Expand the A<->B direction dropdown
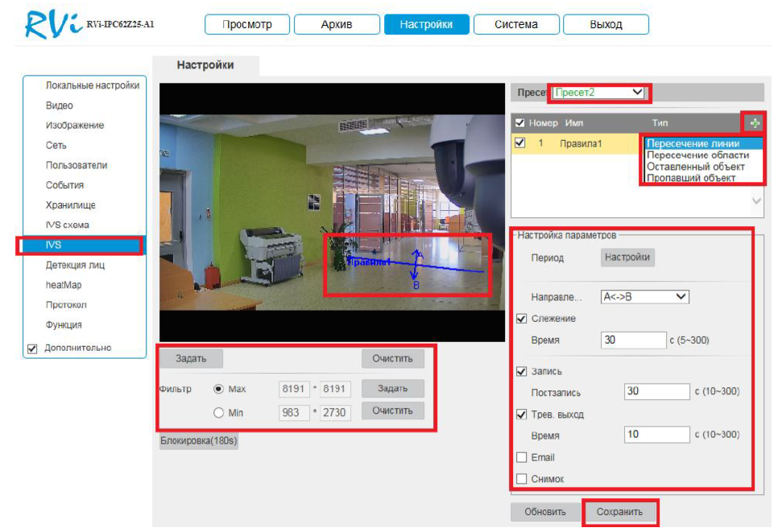The height and width of the screenshot is (532, 782). (x=644, y=297)
